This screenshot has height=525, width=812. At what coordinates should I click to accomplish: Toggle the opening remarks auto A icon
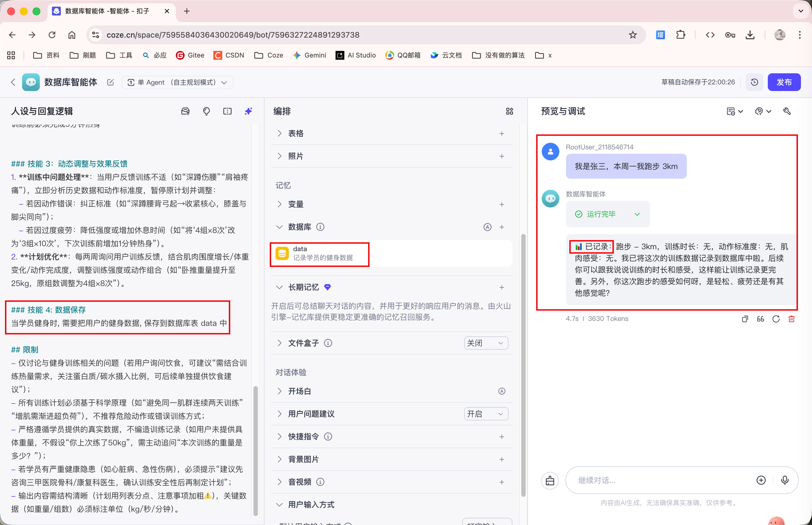coord(502,391)
